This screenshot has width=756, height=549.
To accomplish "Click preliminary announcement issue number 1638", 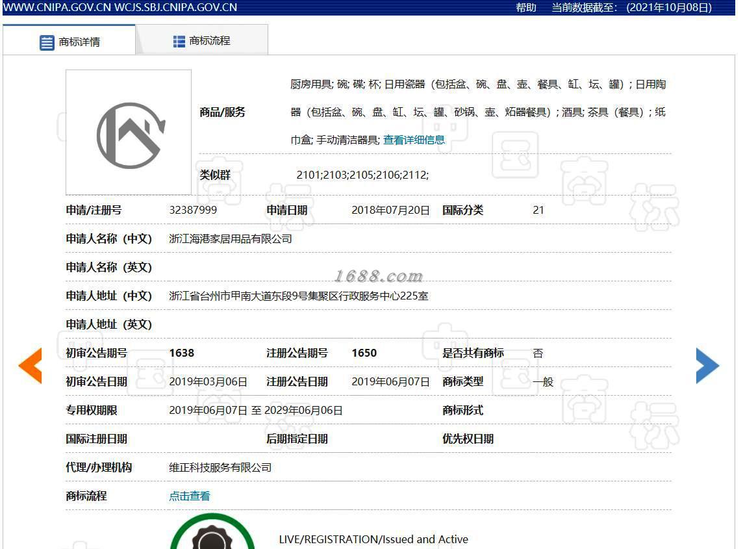I will point(182,353).
